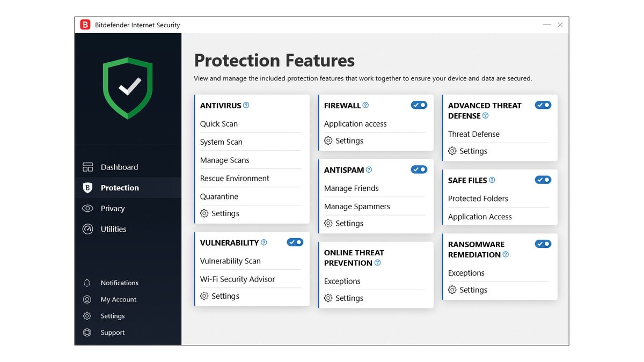This screenshot has height=362, width=644.
Task: Open the Settings gear icon in sidebar
Action: 87,316
